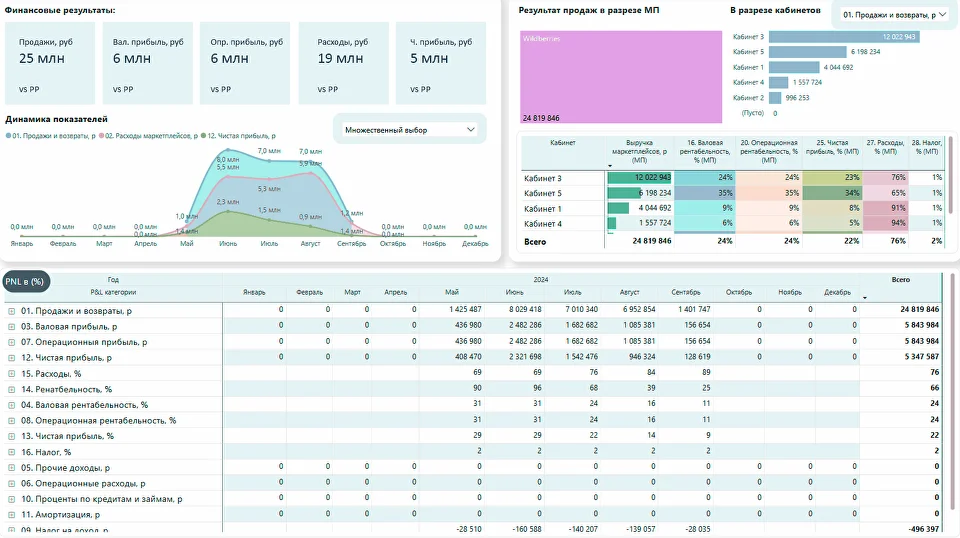The width and height of the screenshot is (960, 538).
Task: Toggle the 'PNL в (%)' button
Action: 26,282
